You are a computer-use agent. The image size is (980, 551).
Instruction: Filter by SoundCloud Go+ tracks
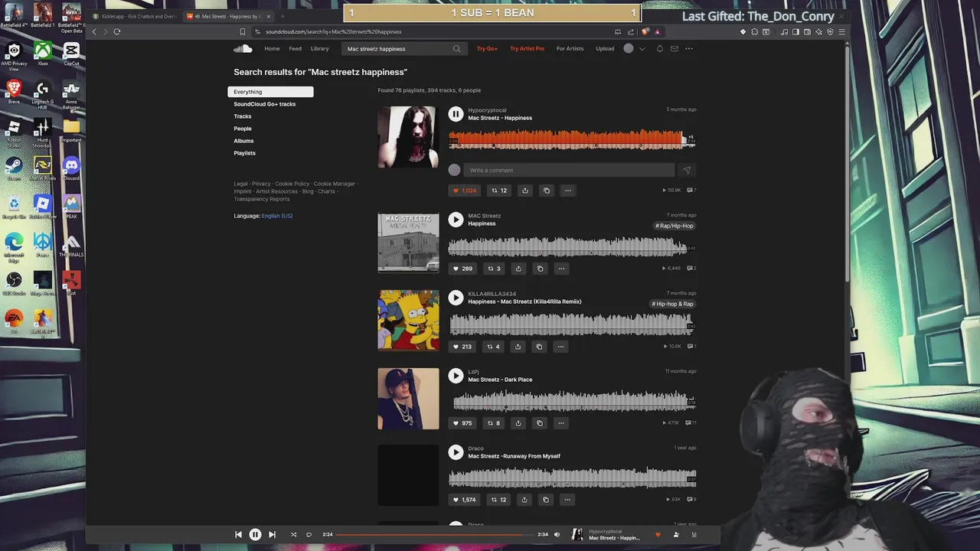[x=265, y=104]
